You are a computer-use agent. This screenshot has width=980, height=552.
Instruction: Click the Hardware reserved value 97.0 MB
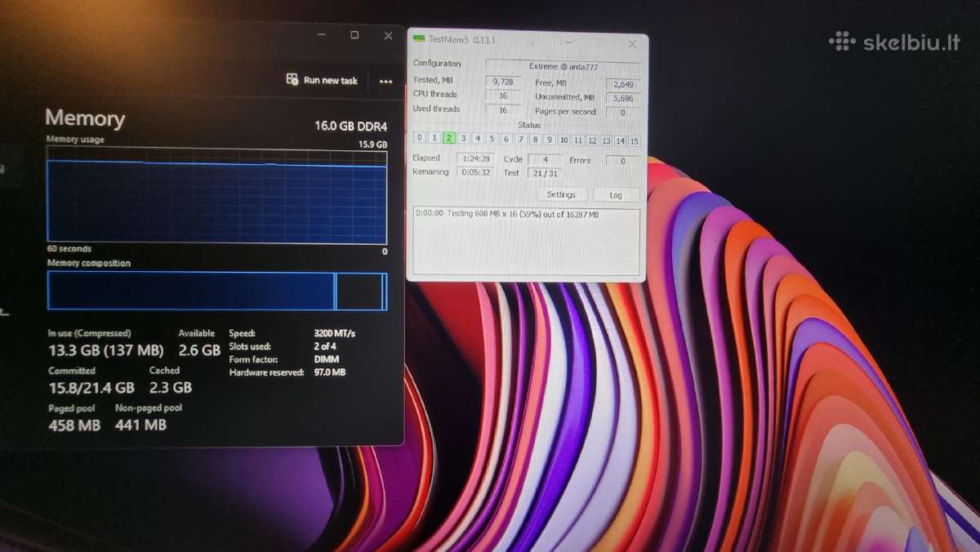(x=330, y=372)
